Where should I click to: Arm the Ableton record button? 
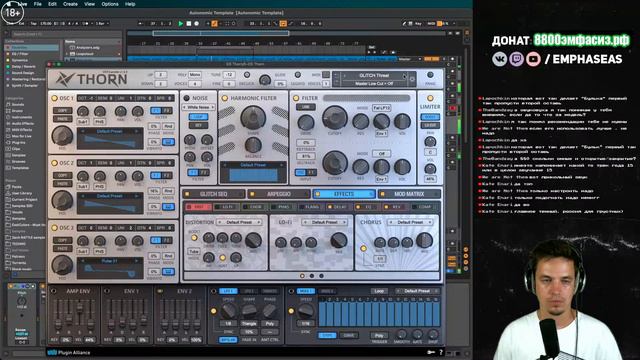196,24
